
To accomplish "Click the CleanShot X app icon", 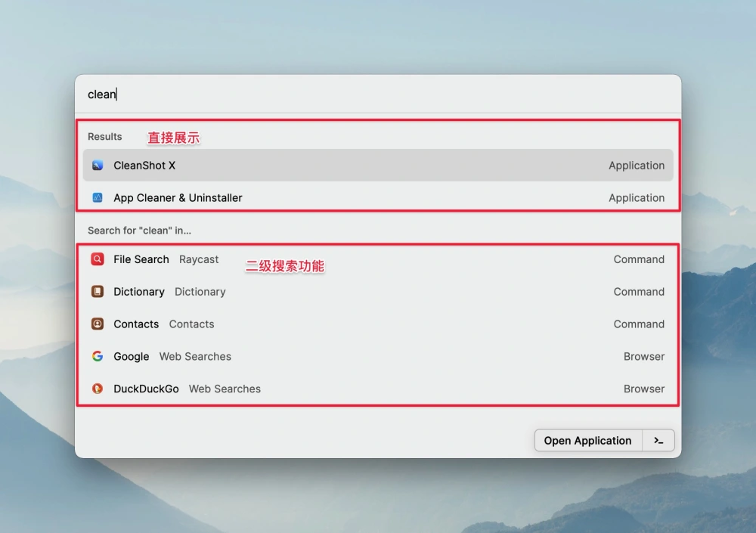I will click(x=98, y=166).
